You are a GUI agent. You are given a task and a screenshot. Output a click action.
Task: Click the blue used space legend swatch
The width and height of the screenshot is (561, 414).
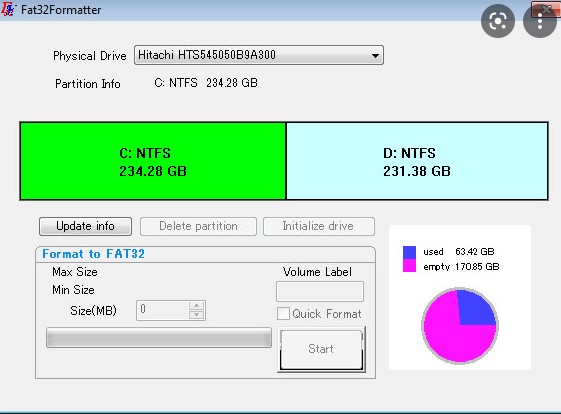coord(409,252)
